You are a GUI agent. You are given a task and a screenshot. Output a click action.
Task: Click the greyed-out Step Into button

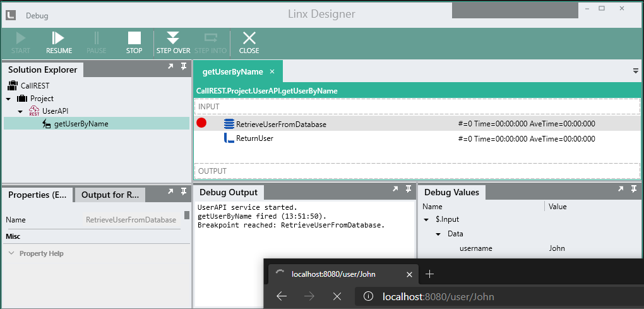click(x=211, y=43)
